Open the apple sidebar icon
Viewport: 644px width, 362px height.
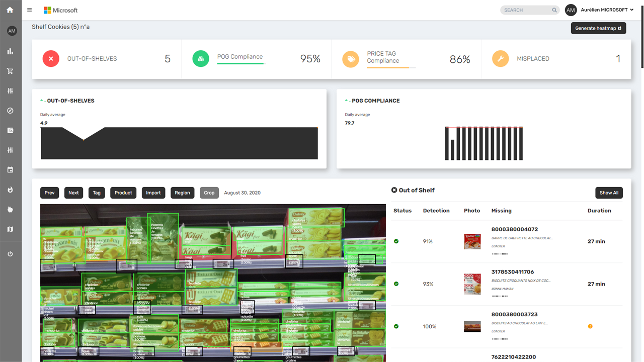coord(10,210)
